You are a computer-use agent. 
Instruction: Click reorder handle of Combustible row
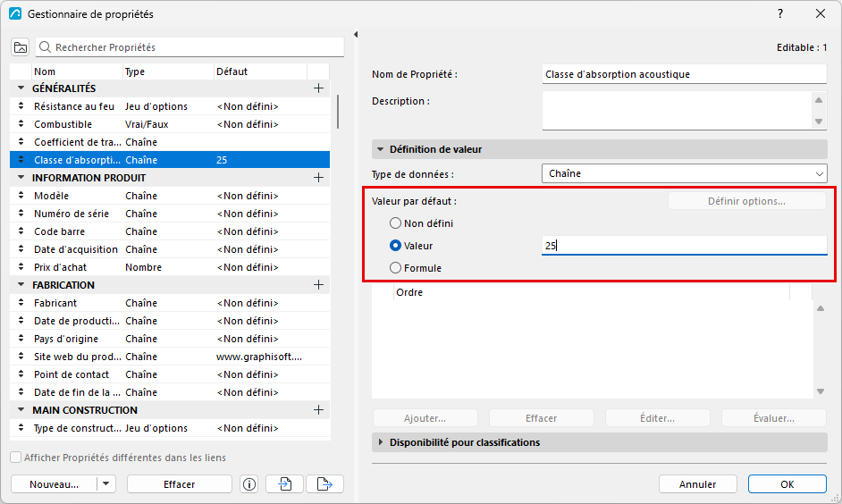pyautogui.click(x=21, y=124)
